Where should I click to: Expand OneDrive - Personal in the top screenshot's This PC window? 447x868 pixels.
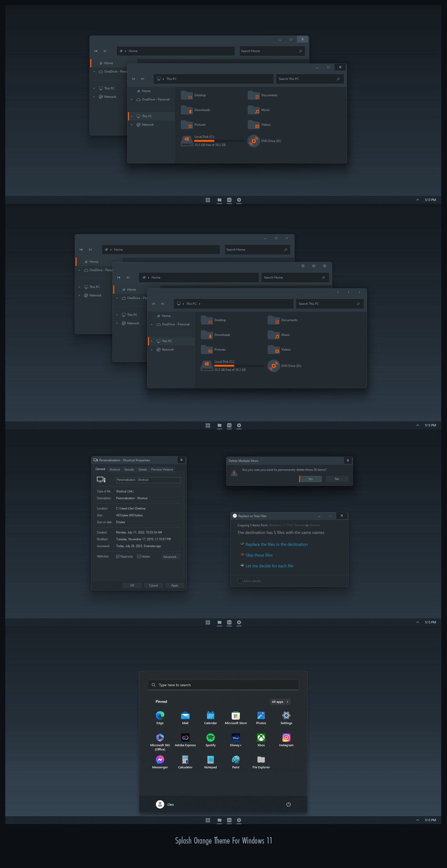(132, 99)
